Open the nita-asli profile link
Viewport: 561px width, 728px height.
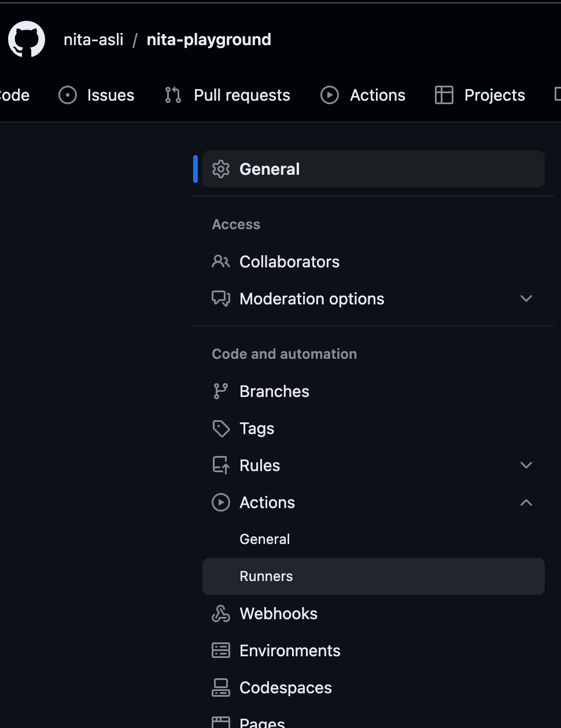click(93, 39)
